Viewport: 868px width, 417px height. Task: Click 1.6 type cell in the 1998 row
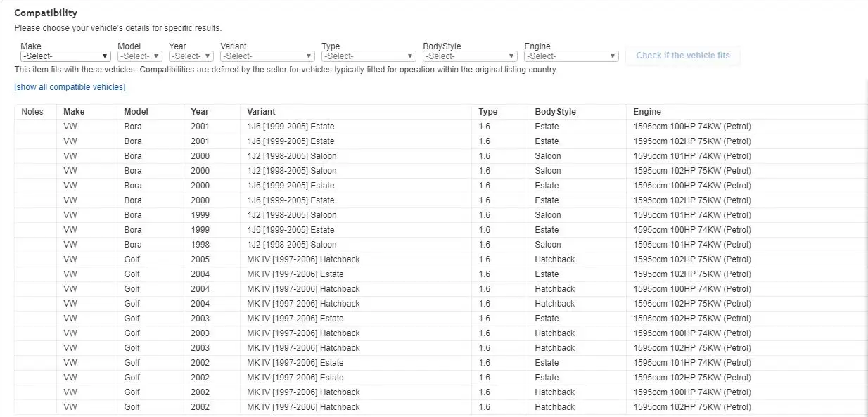500,245
